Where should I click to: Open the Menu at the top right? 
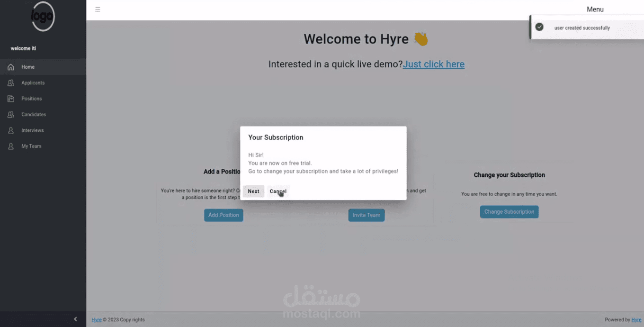[595, 9]
